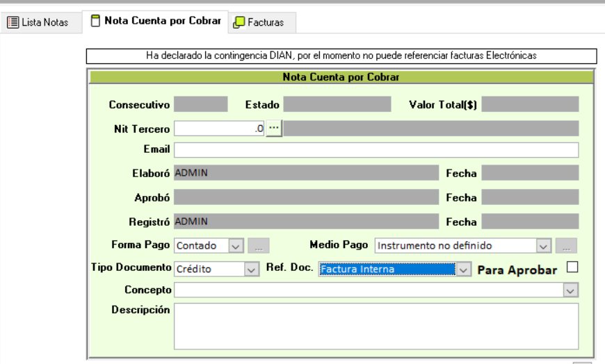605x364 pixels.
Task: Click the DIAN contingency notice banner
Action: point(341,55)
